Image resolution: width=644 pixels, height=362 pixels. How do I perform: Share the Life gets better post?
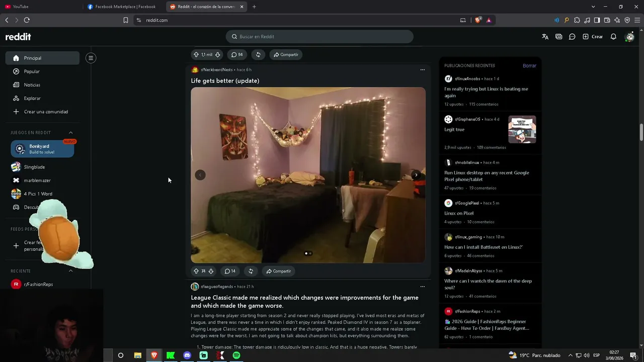click(x=278, y=271)
